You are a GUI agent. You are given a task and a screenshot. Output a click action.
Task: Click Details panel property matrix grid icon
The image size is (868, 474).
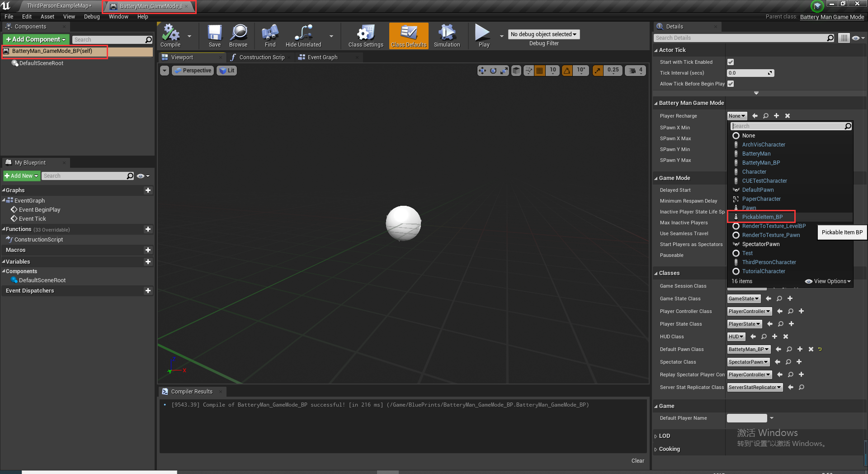click(x=844, y=38)
